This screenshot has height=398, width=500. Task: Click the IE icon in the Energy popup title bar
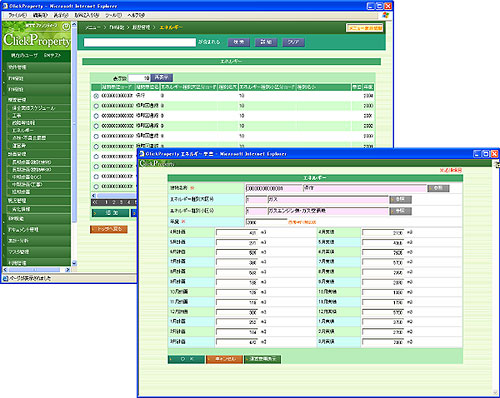tap(142, 154)
